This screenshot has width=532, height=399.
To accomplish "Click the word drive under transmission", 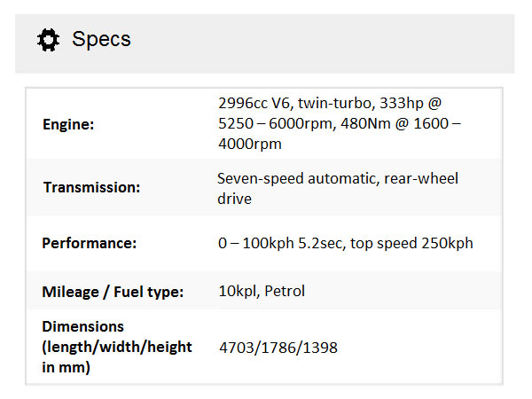I will [234, 199].
